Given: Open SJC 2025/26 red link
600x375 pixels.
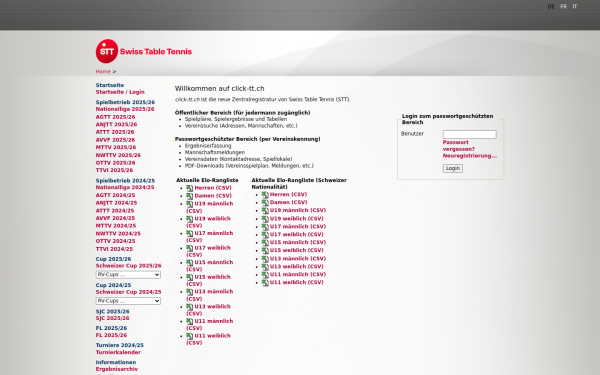Looking at the screenshot, I should coord(112,318).
